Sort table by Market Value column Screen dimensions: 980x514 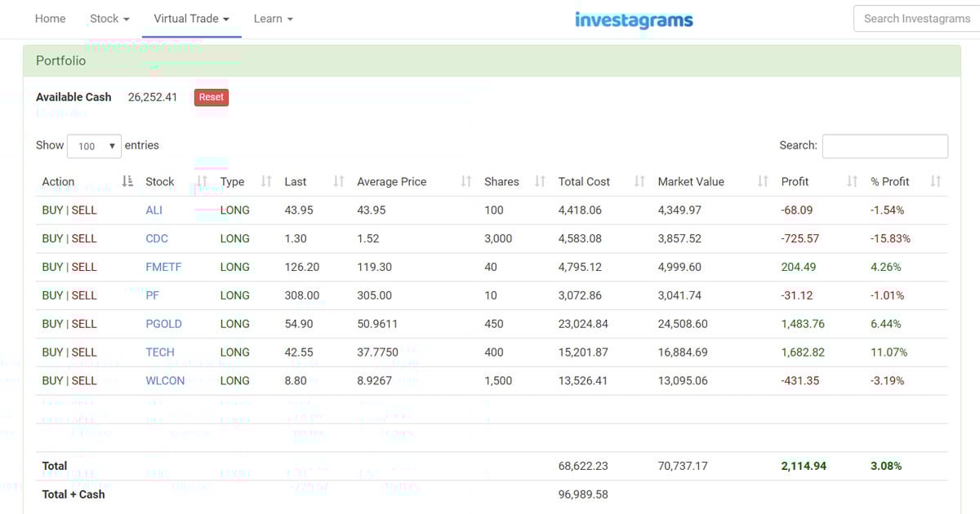(x=713, y=181)
